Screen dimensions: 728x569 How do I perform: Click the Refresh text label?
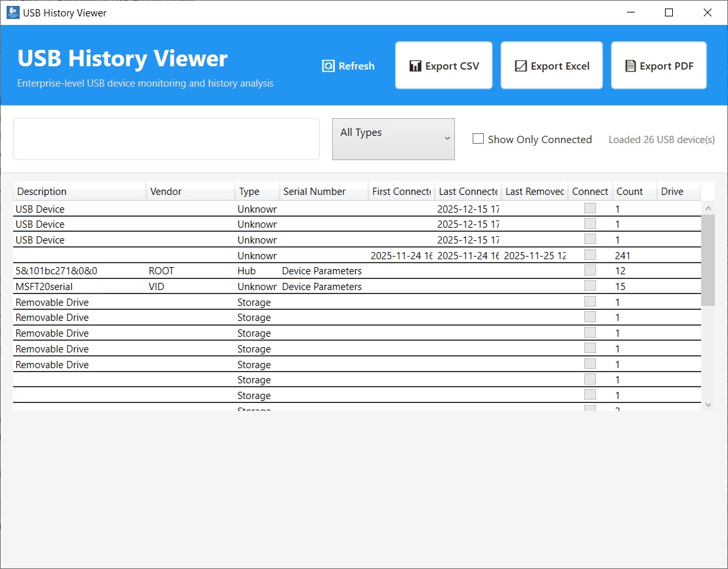coord(356,66)
